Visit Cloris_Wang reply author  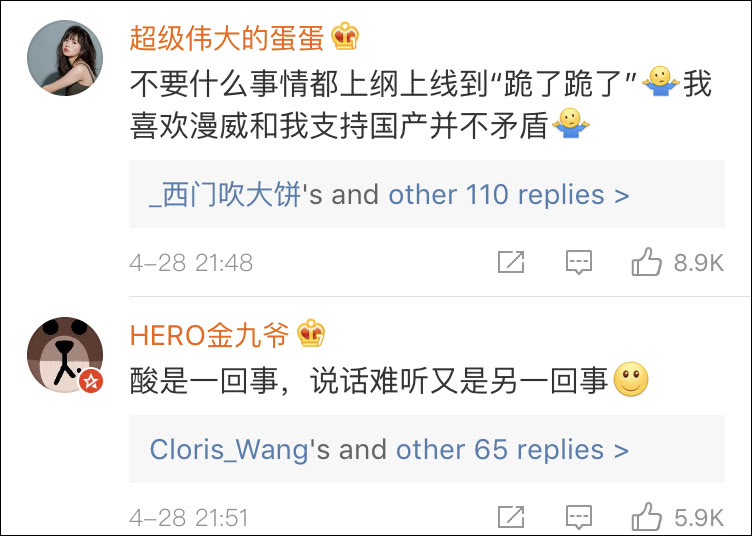pyautogui.click(x=229, y=450)
